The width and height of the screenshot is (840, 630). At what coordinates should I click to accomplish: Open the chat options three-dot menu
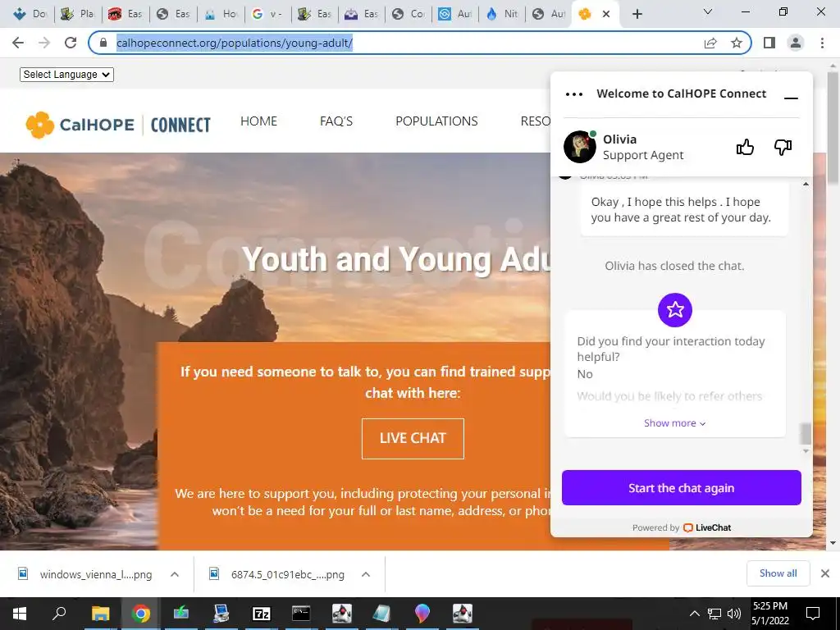point(573,94)
